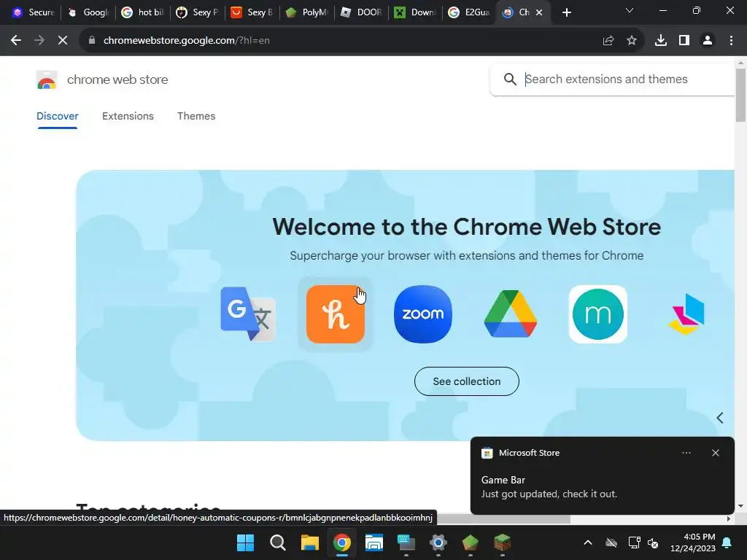Open the Chrome profile icon
747x560 pixels.
708,41
